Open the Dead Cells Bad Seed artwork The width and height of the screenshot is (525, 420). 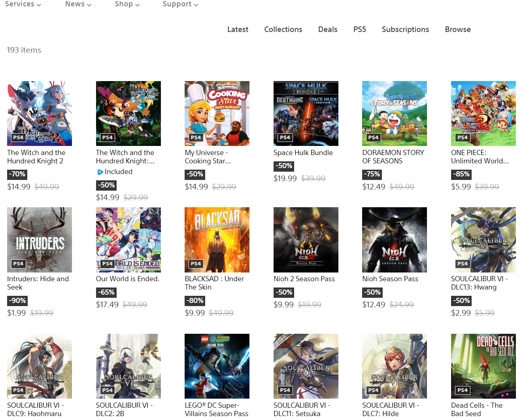tap(483, 366)
